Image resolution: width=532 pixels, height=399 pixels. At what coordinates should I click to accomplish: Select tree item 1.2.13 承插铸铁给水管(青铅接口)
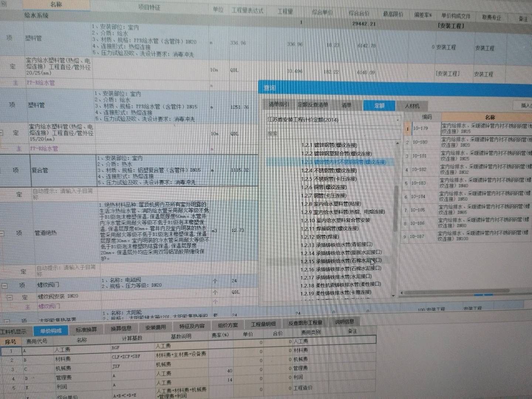coord(337,245)
